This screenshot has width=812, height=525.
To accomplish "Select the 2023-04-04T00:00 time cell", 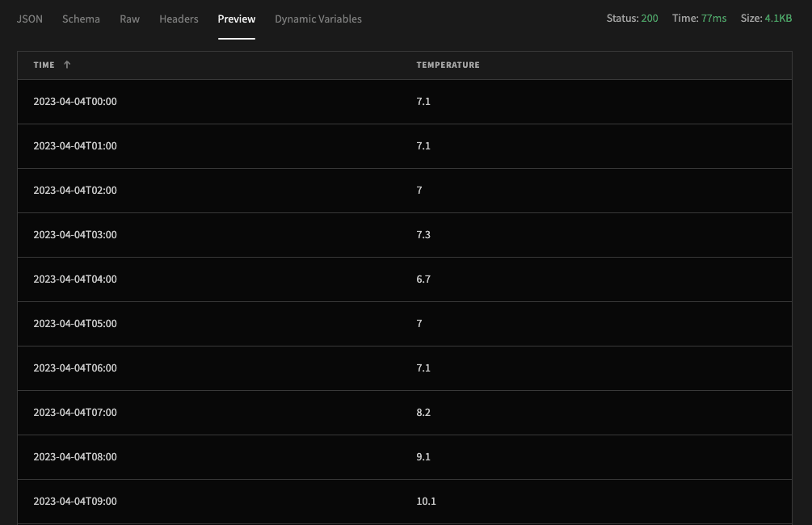I will (75, 102).
